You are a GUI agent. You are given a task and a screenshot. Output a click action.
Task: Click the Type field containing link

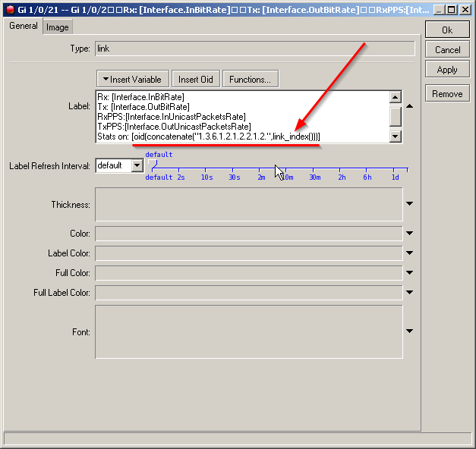pos(254,49)
